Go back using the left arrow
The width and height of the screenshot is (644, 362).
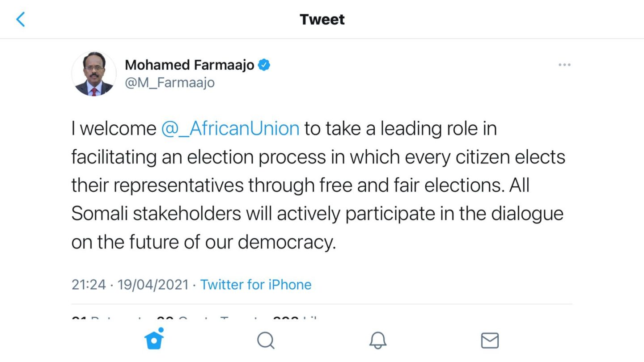click(x=21, y=20)
